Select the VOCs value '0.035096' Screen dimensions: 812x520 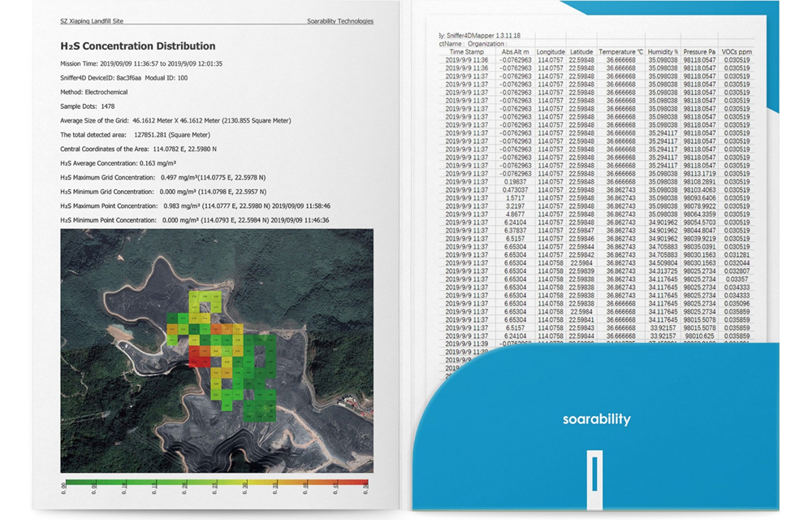coord(737,304)
